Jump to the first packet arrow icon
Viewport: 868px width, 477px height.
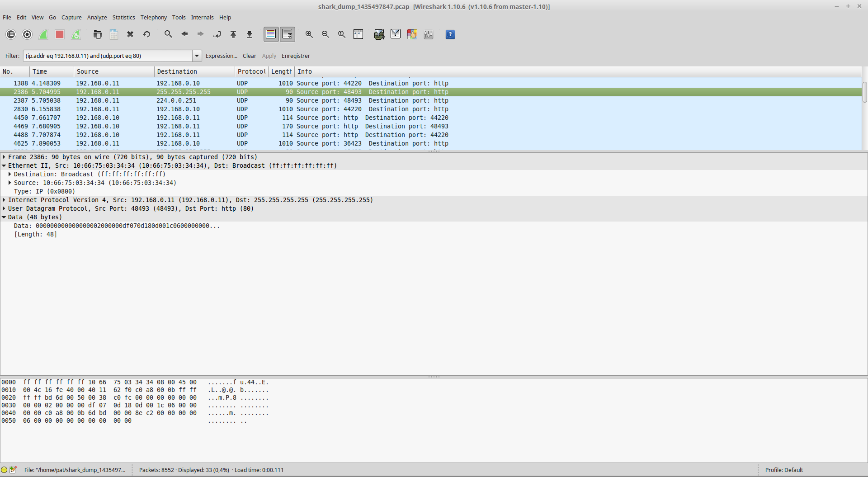pos(233,34)
